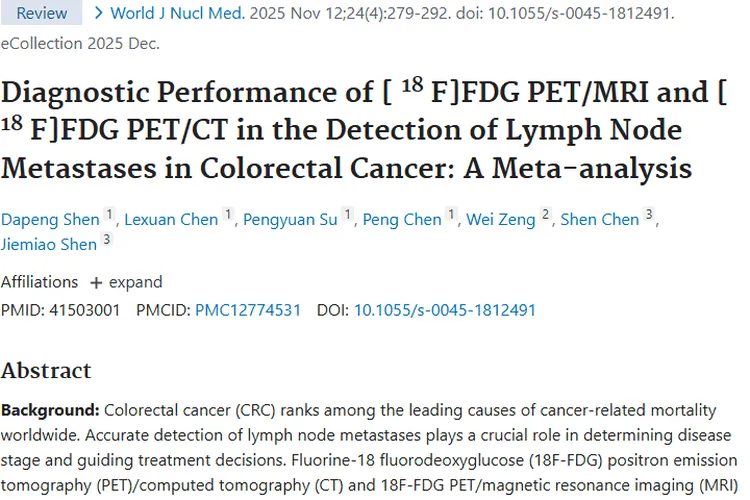The width and height of the screenshot is (750, 500).
Task: Open author Jiemiao Shen's link
Action: [49, 244]
